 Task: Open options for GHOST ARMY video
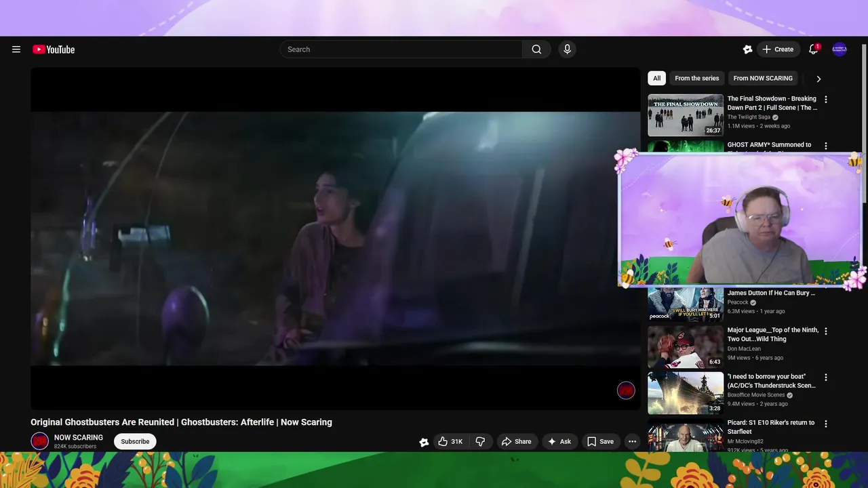(825, 146)
